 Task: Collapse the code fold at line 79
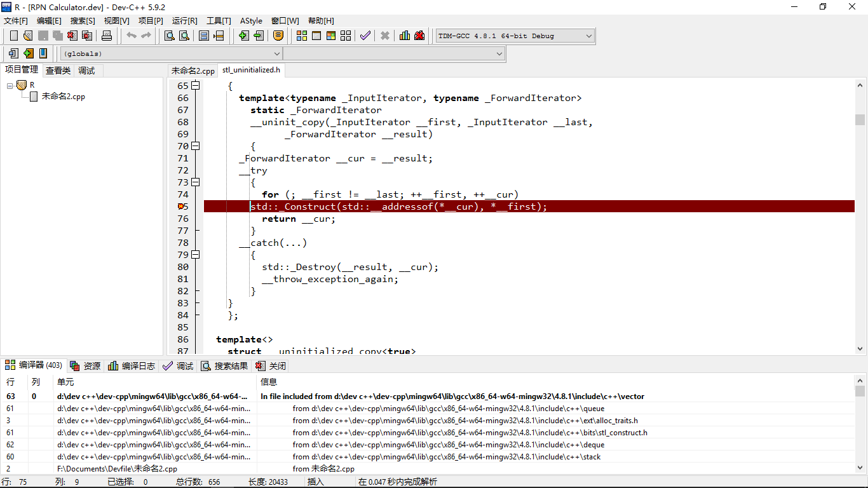click(x=196, y=255)
